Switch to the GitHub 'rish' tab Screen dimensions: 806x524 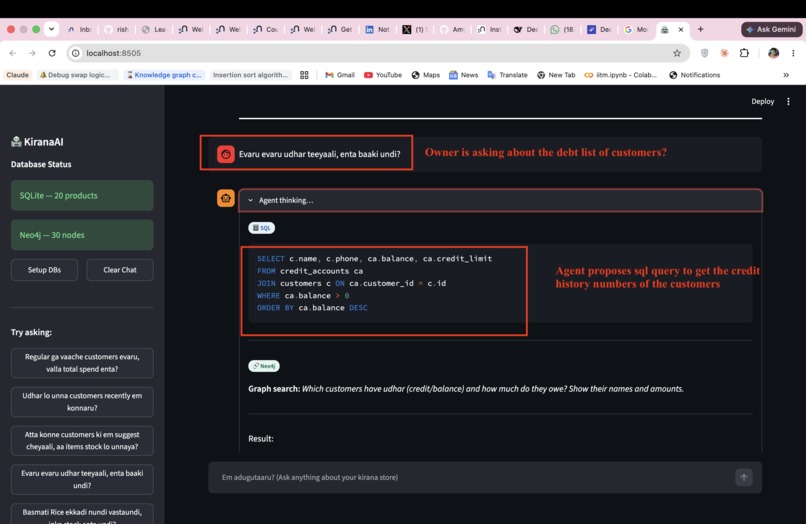coord(116,29)
